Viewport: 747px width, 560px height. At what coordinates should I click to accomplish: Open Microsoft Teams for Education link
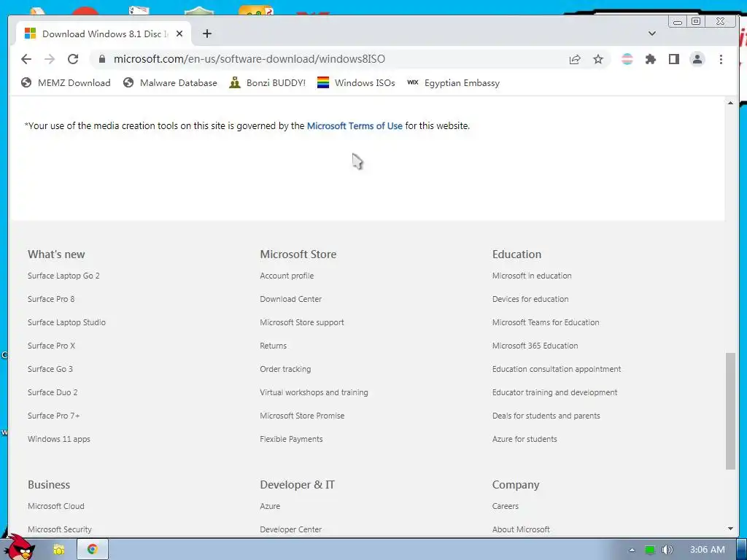pyautogui.click(x=546, y=322)
